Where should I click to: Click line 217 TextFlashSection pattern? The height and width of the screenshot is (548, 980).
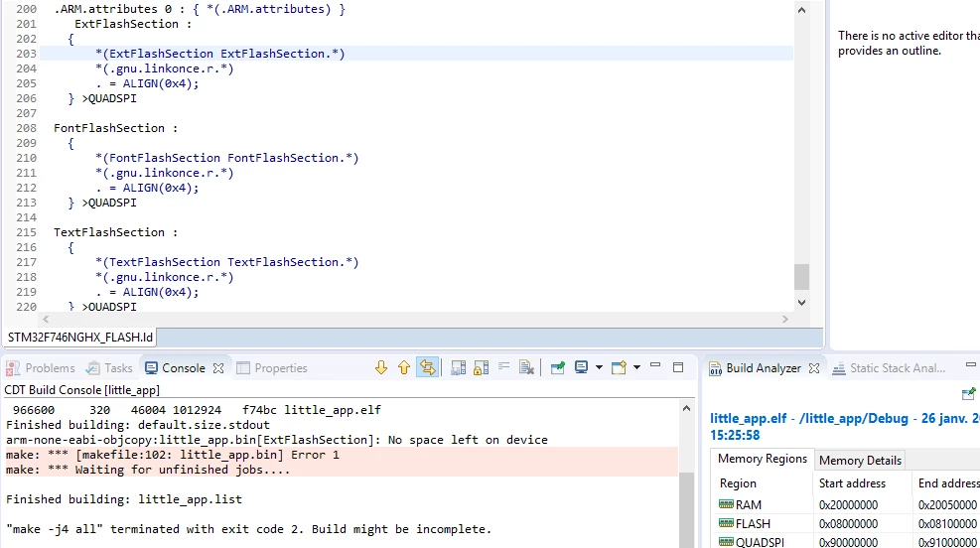coord(227,262)
